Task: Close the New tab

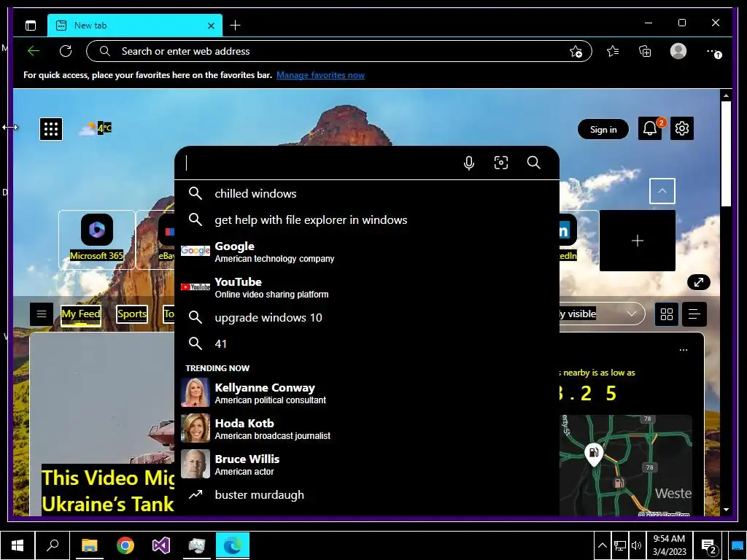Action: pyautogui.click(x=211, y=26)
